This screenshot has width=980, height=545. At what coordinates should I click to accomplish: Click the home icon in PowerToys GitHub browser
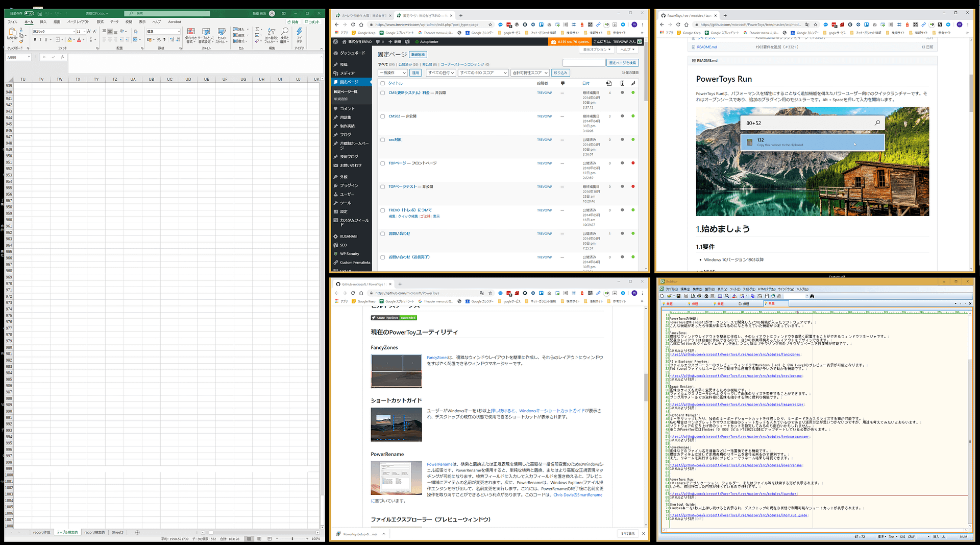[361, 293]
